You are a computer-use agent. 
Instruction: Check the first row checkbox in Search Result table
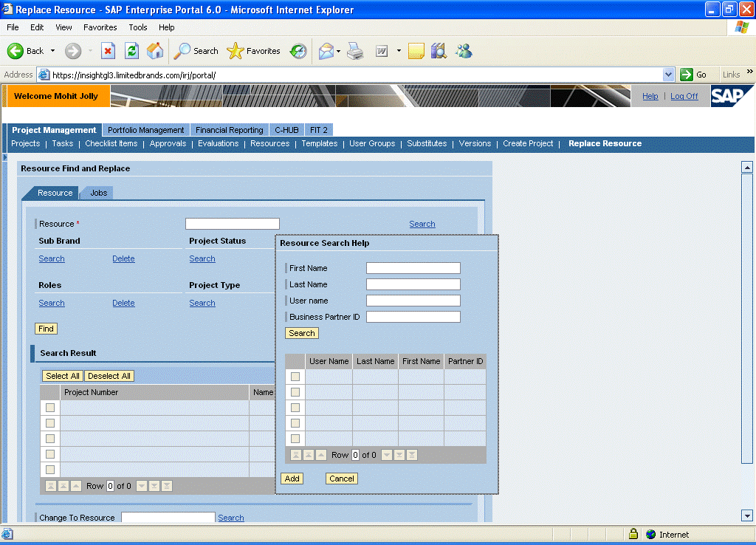tap(50, 408)
